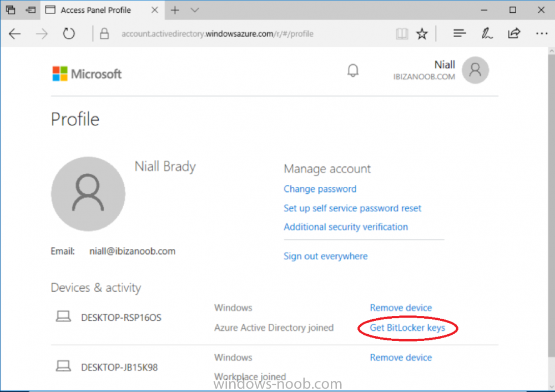The width and height of the screenshot is (555, 392).
Task: Click the forward navigation arrow
Action: pyautogui.click(x=42, y=34)
